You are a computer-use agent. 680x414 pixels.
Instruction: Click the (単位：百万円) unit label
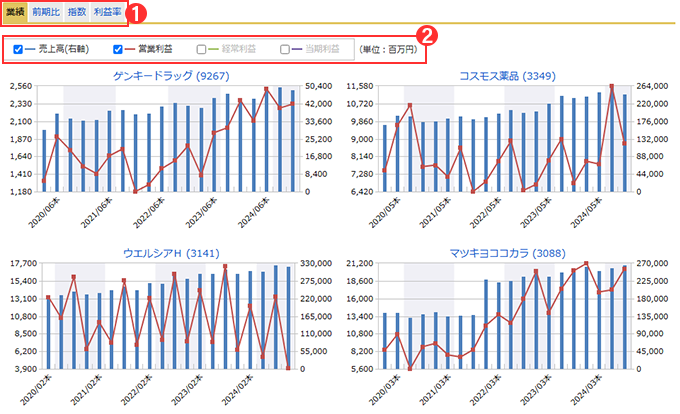click(x=388, y=49)
